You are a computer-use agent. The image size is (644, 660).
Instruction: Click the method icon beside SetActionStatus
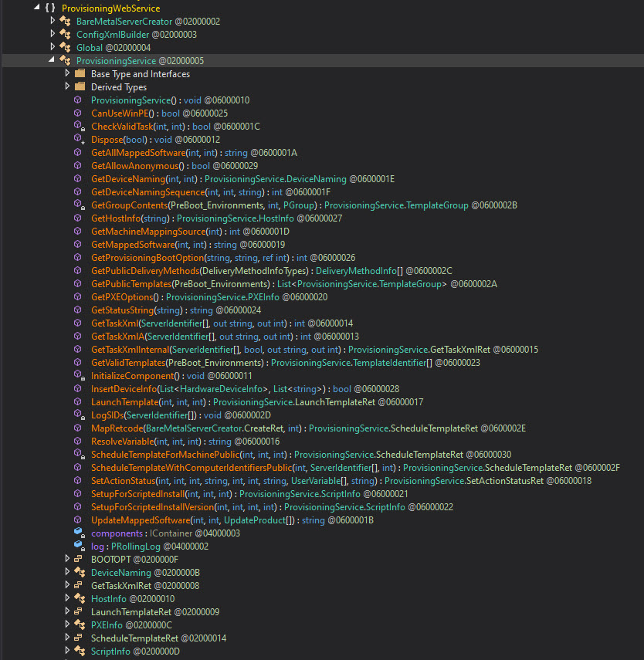coord(77,480)
